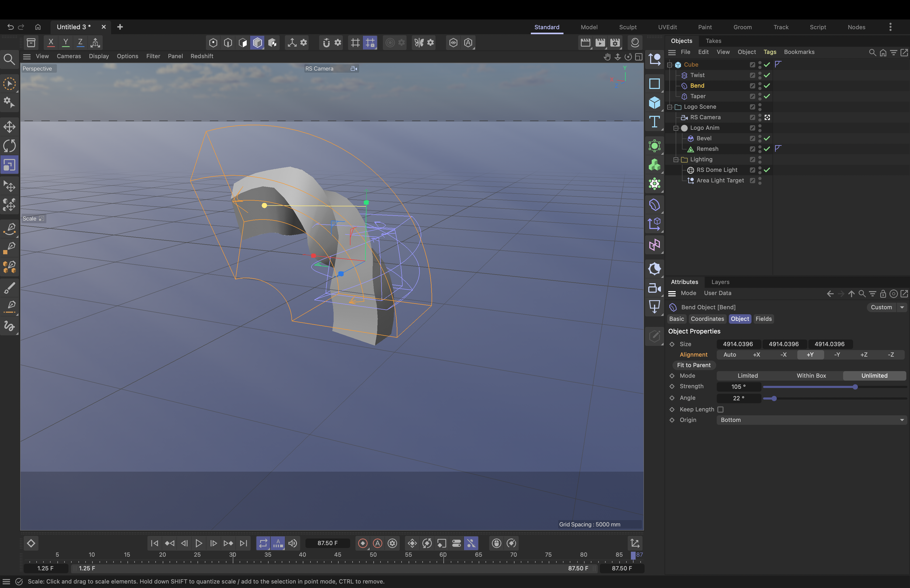Collapse the Logo Scene group
This screenshot has height=588, width=910.
point(669,107)
